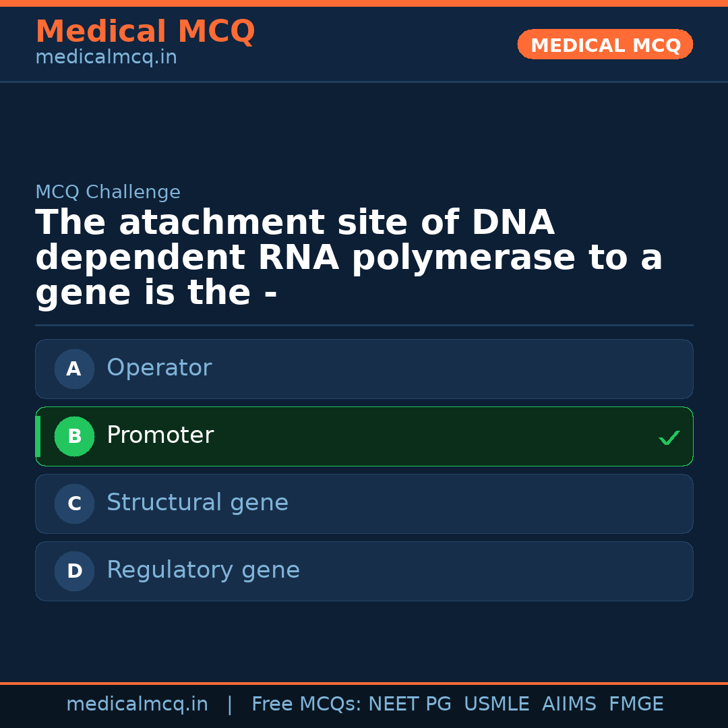The width and height of the screenshot is (728, 728).
Task: Click the USMLE footer label
Action: [x=497, y=704]
